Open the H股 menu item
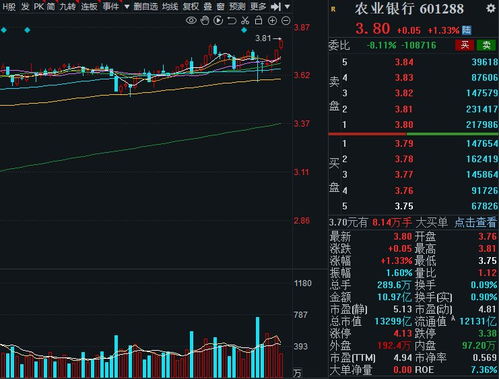Image resolution: width=499 pixels, height=379 pixels. click(9, 6)
